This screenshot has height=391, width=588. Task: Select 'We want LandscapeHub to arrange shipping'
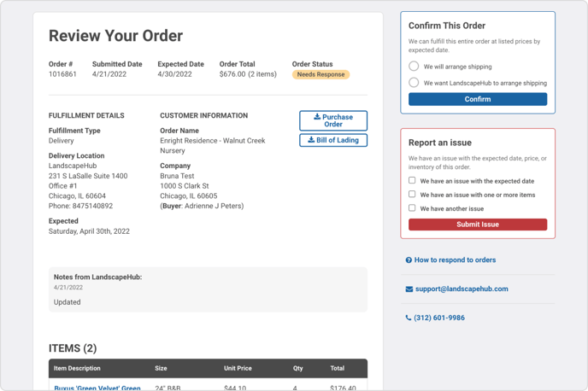tap(414, 83)
